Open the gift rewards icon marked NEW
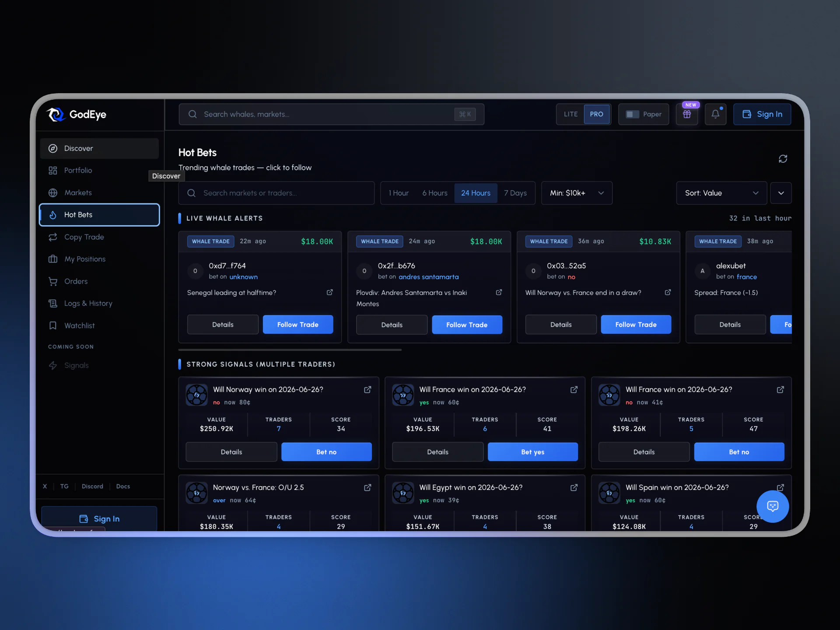This screenshot has width=840, height=630. point(687,114)
